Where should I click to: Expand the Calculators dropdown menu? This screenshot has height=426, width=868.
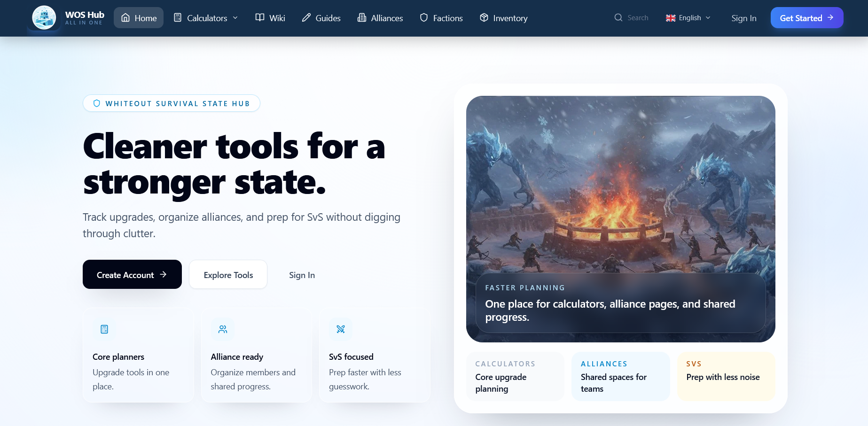(206, 18)
